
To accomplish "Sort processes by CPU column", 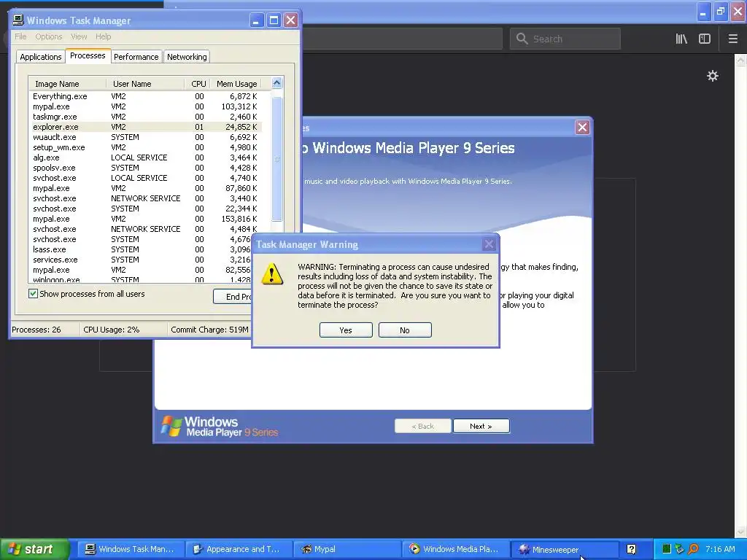I will [198, 84].
